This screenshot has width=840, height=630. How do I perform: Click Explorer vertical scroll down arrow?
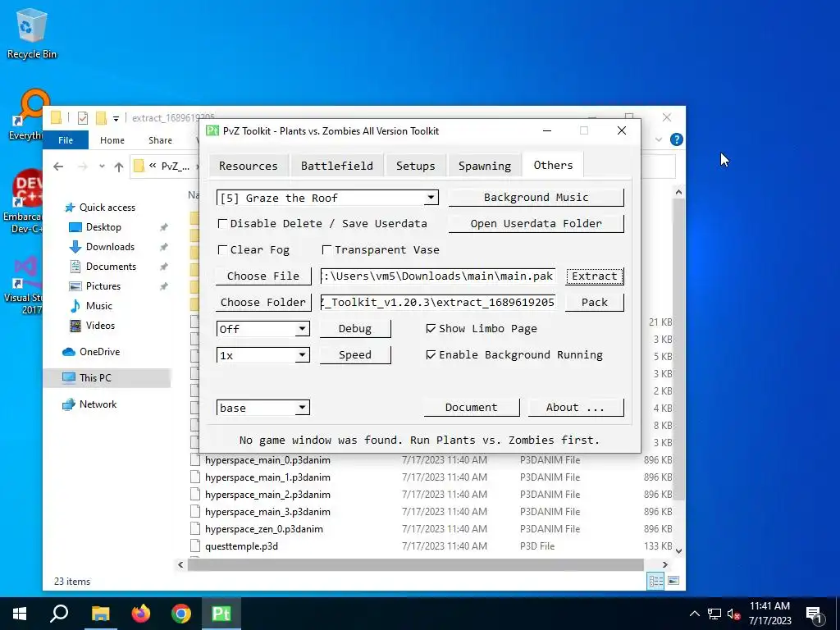coord(678,550)
